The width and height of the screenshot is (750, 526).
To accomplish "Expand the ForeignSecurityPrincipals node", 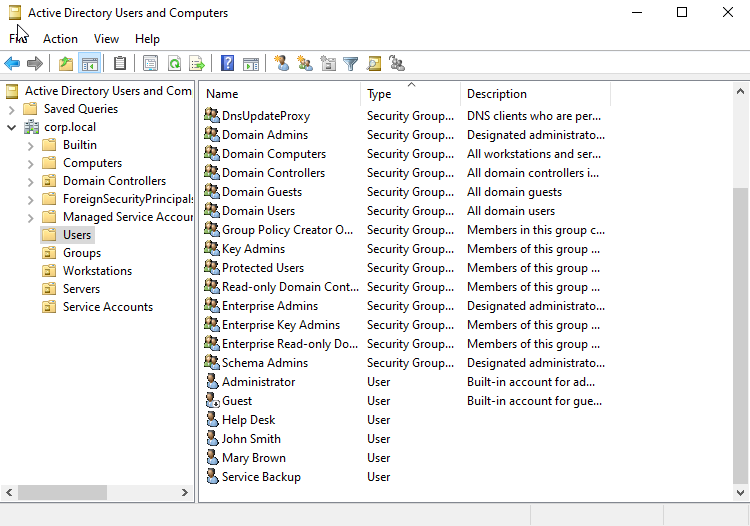I will [x=31, y=200].
